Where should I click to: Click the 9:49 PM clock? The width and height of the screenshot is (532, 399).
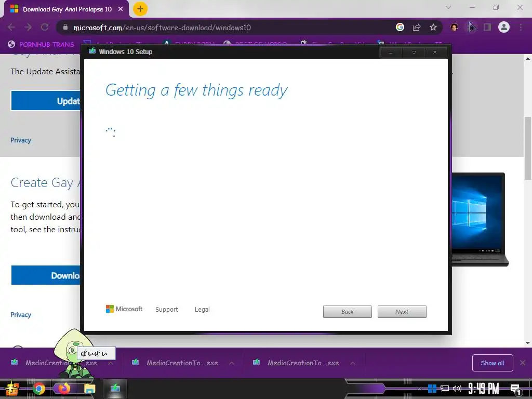(x=484, y=389)
